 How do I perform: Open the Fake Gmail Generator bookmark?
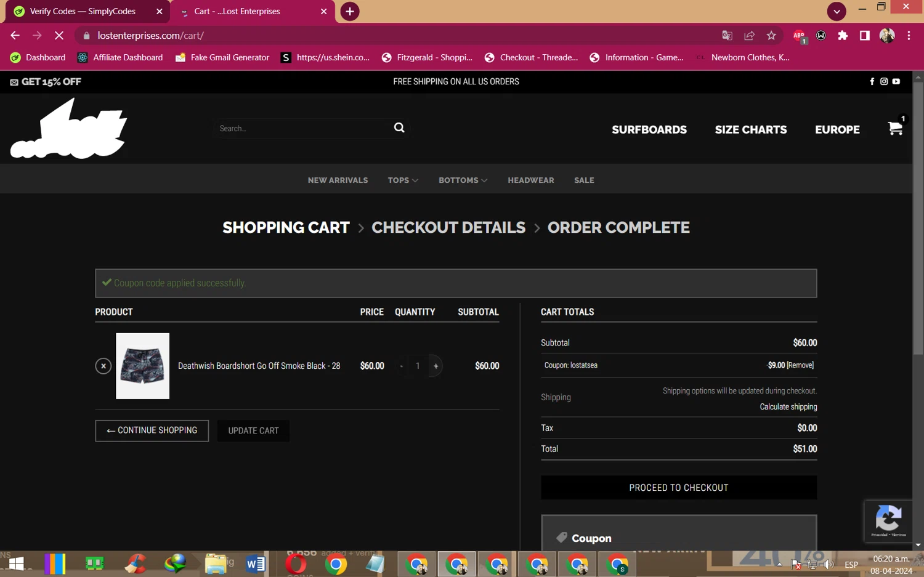(222, 57)
